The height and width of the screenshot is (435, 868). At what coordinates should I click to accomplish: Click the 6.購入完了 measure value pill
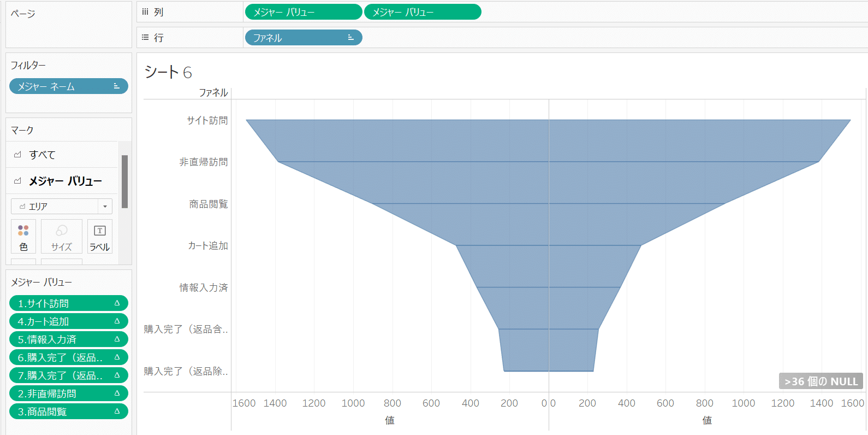69,357
